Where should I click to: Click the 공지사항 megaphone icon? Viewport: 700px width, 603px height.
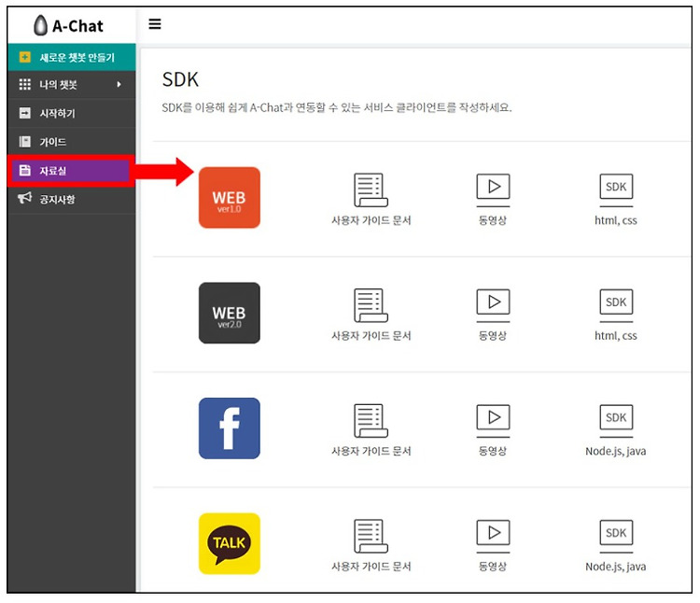(25, 198)
